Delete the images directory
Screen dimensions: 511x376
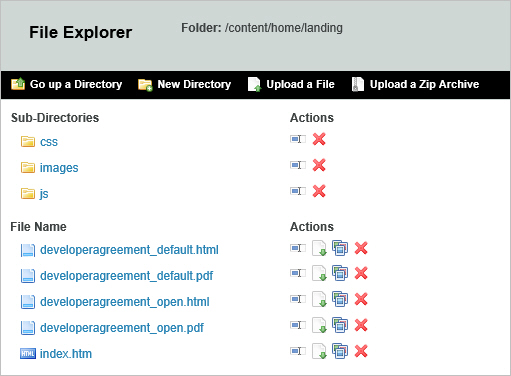click(319, 165)
